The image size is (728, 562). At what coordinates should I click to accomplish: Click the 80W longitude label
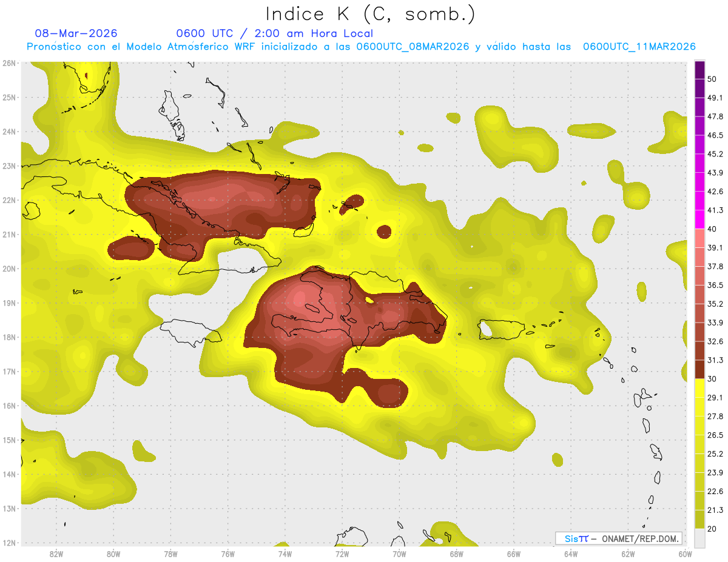[113, 554]
